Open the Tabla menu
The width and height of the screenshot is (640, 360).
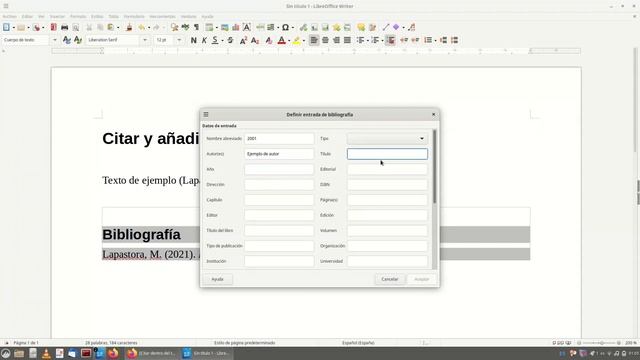pos(113,16)
